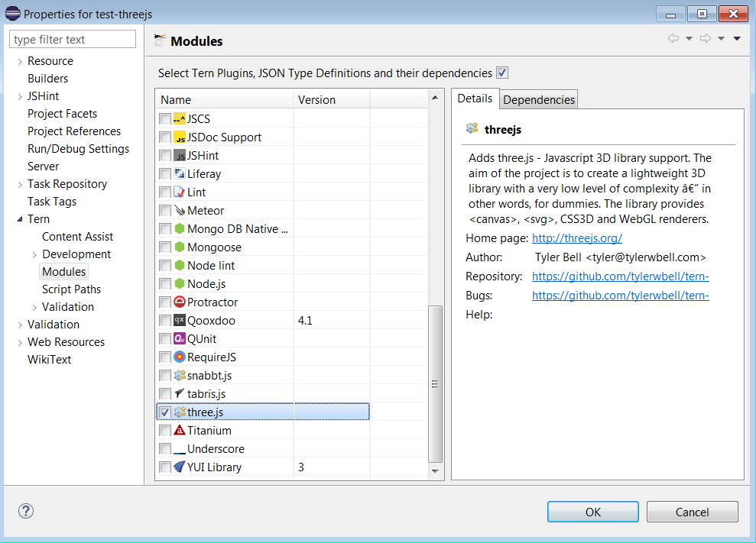
Task: Open the threejs.org home page link
Action: (x=576, y=238)
